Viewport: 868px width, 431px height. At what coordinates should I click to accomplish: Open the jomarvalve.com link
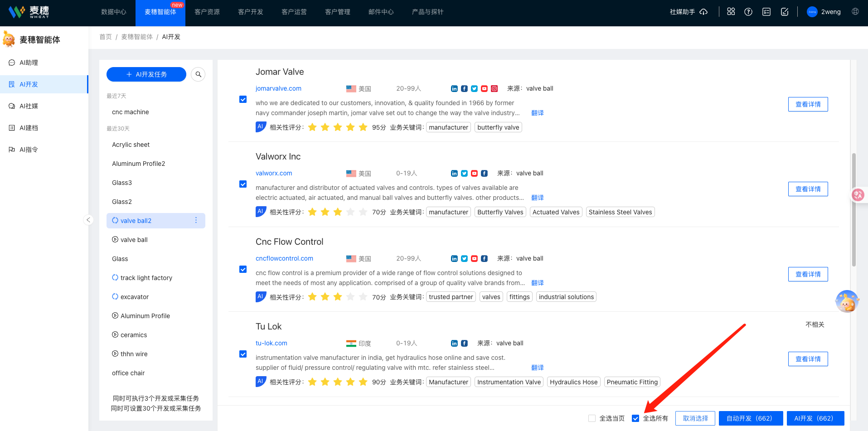click(278, 88)
